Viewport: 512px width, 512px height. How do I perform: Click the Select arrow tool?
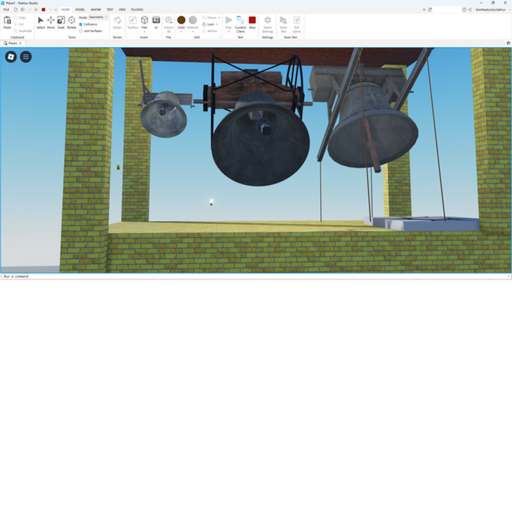[x=41, y=22]
